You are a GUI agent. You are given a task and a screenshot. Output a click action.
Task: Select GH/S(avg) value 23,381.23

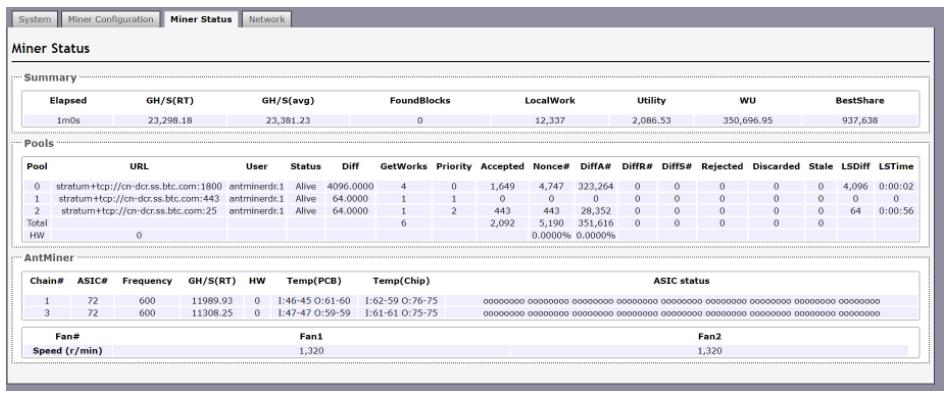[x=287, y=120]
